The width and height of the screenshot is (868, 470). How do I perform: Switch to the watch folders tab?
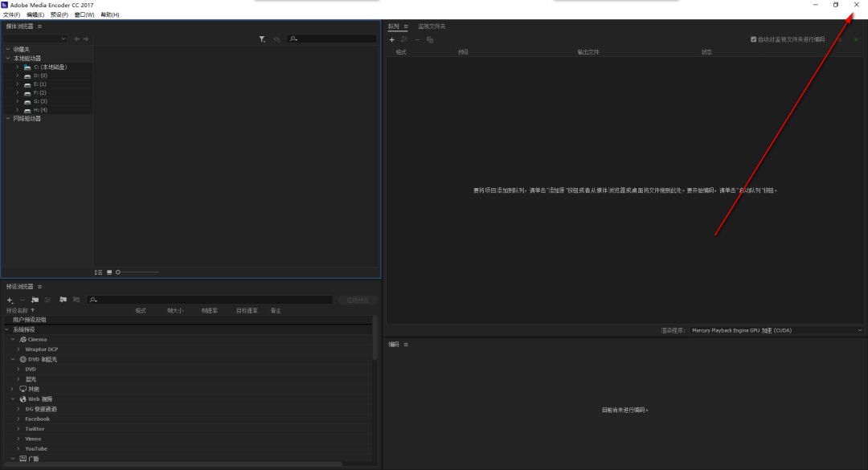434,25
